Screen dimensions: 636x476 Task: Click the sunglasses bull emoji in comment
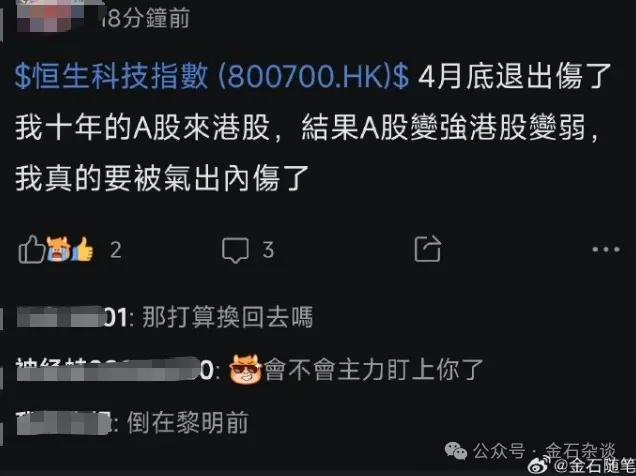pos(246,369)
